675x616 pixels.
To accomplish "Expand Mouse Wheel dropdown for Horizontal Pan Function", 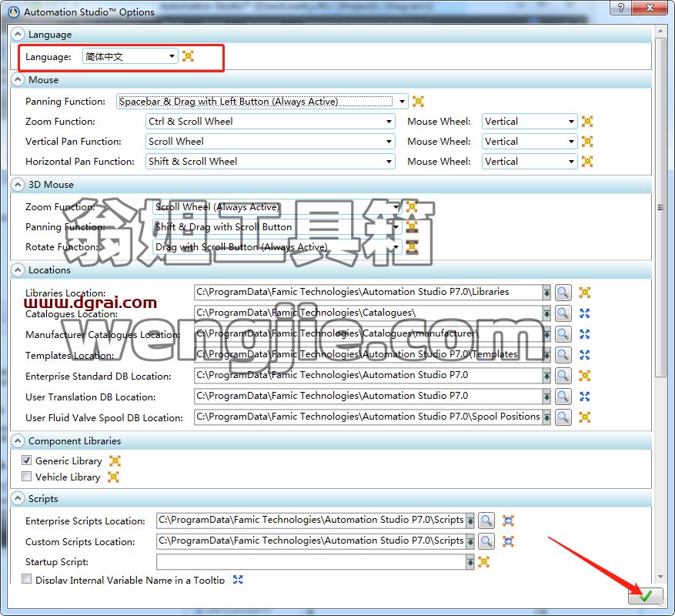I will [x=530, y=162].
